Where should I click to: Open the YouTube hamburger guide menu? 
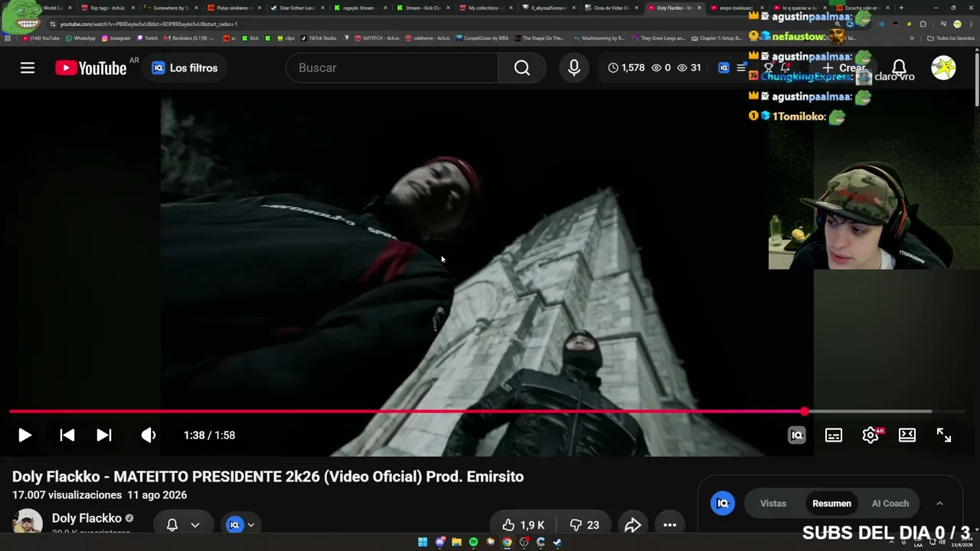tap(28, 68)
